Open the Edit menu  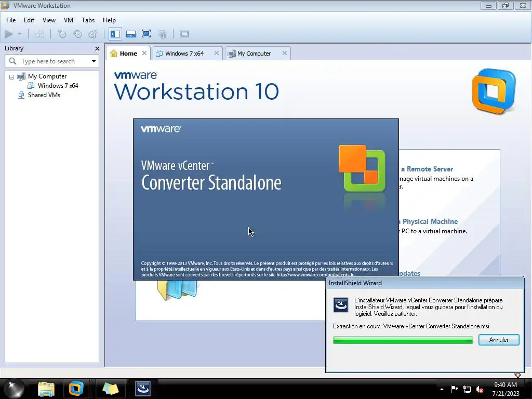coord(29,20)
